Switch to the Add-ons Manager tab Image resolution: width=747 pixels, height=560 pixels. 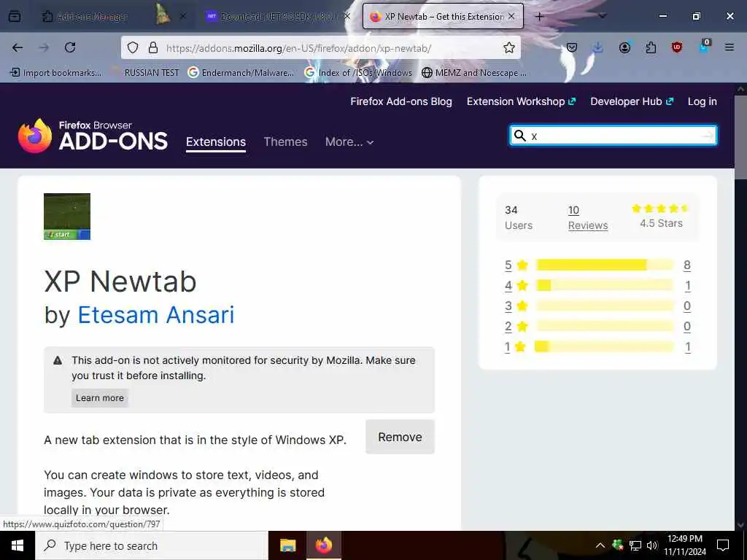[x=93, y=17]
